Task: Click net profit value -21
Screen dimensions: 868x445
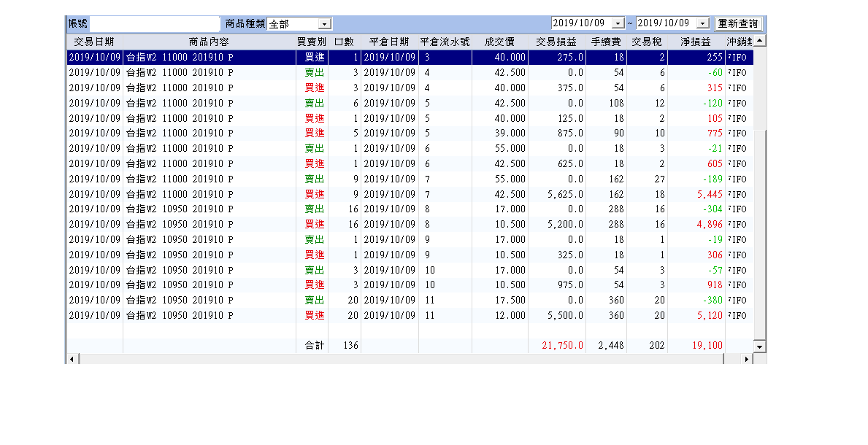Action: (x=715, y=149)
